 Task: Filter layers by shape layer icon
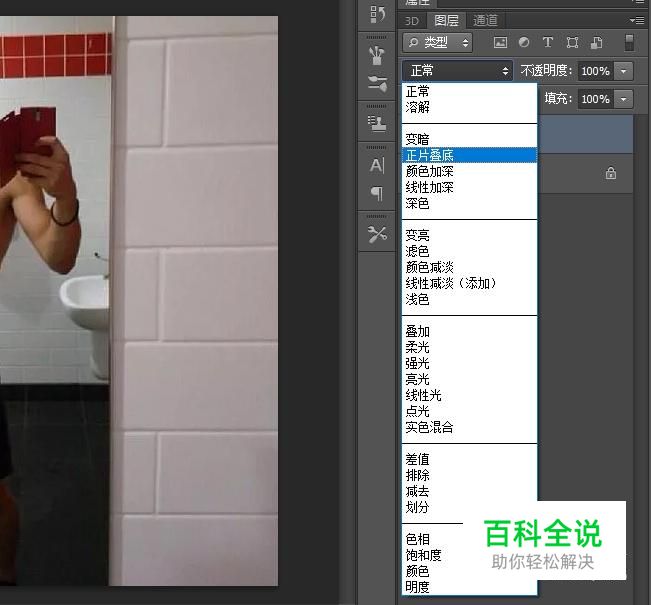572,42
